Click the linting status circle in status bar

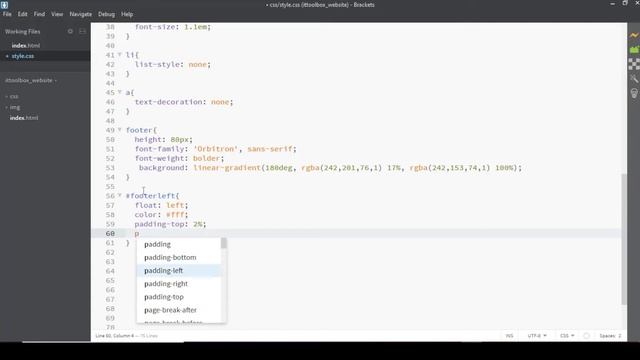(587, 336)
